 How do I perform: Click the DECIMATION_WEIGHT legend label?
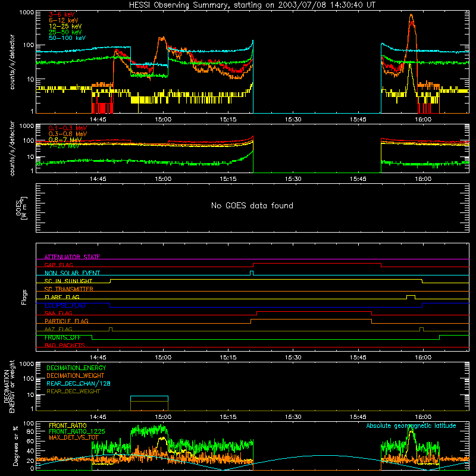tap(76, 375)
